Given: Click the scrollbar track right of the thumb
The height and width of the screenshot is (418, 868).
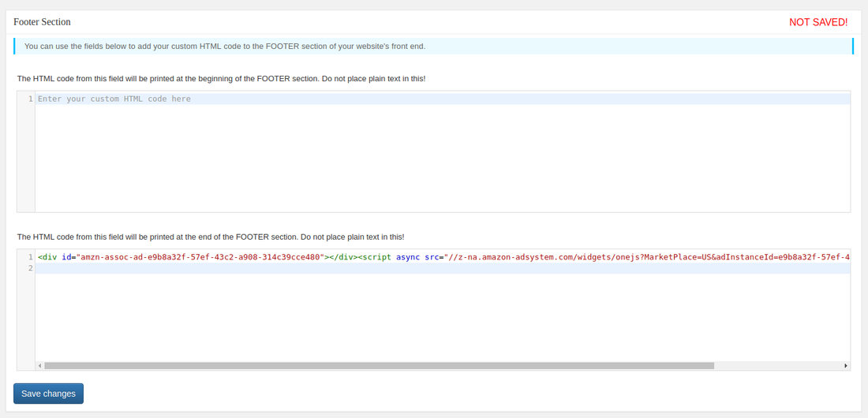Looking at the screenshot, I should (778, 366).
